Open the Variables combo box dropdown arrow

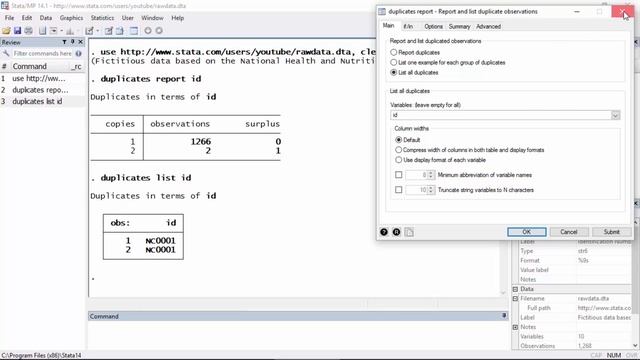[x=616, y=115]
